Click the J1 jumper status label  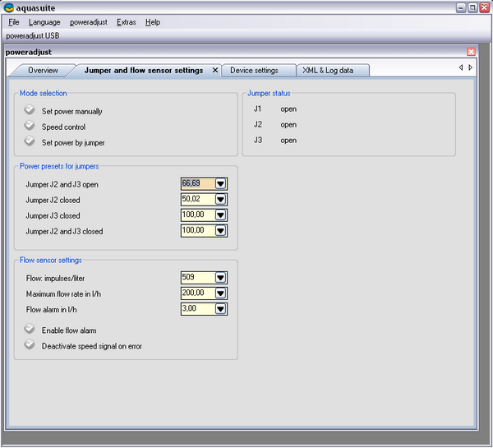click(x=257, y=109)
